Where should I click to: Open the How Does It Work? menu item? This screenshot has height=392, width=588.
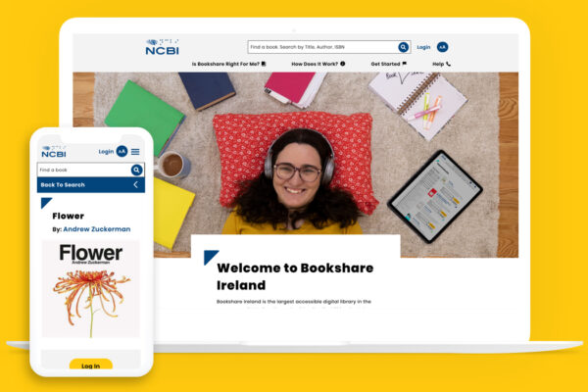click(x=318, y=64)
